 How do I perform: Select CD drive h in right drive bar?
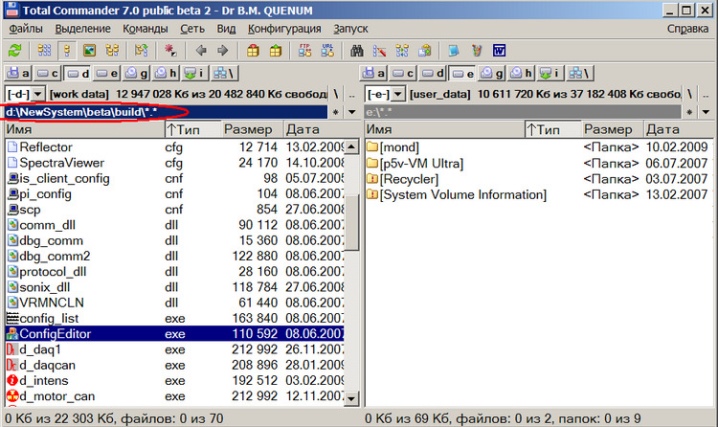click(x=522, y=73)
